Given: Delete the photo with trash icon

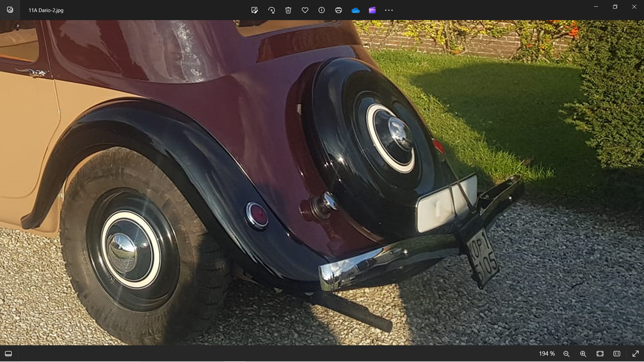Looking at the screenshot, I should tap(288, 10).
